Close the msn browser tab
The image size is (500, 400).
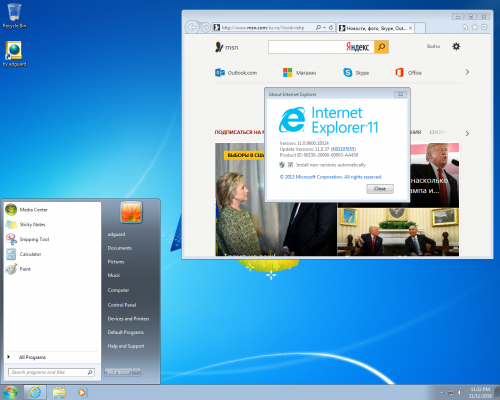[410, 28]
